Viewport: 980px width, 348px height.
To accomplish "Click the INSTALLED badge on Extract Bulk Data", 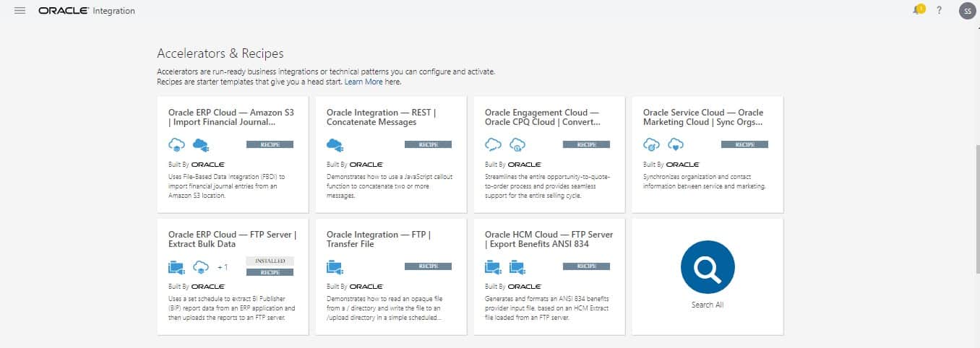I will coord(270,261).
